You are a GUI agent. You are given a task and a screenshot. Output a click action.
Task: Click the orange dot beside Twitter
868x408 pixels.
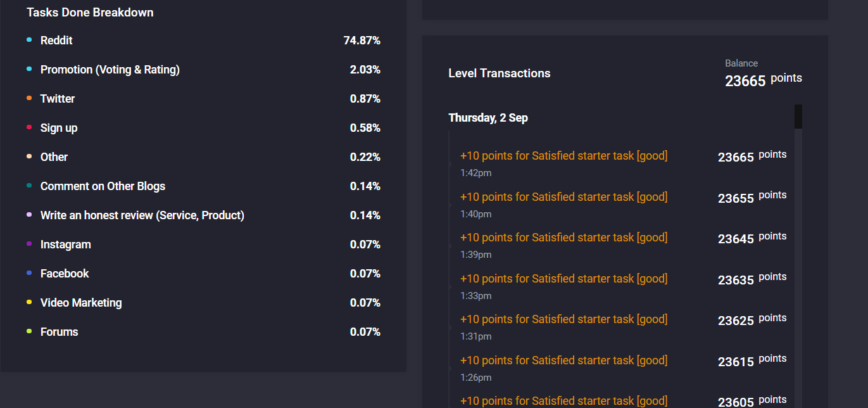[29, 98]
